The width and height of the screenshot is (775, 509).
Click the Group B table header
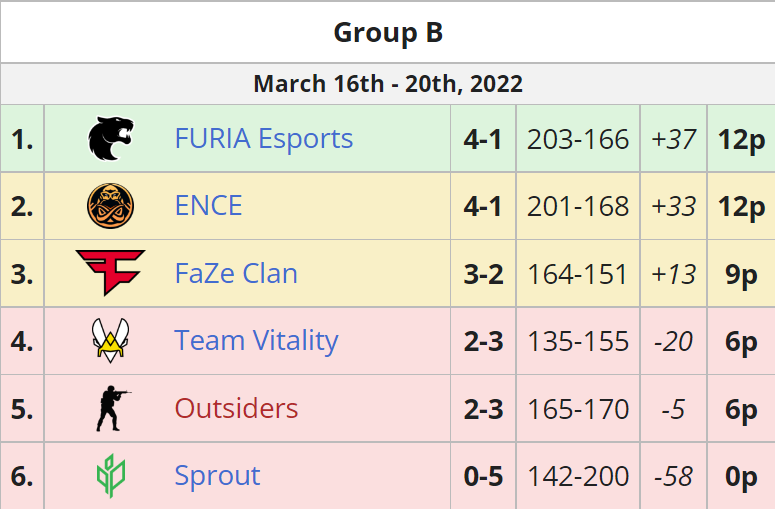tap(388, 32)
